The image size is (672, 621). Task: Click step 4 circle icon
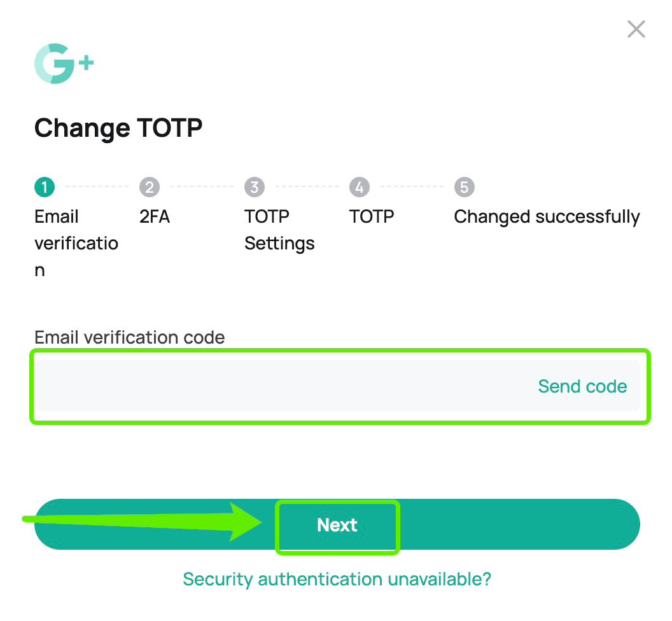pos(360,187)
